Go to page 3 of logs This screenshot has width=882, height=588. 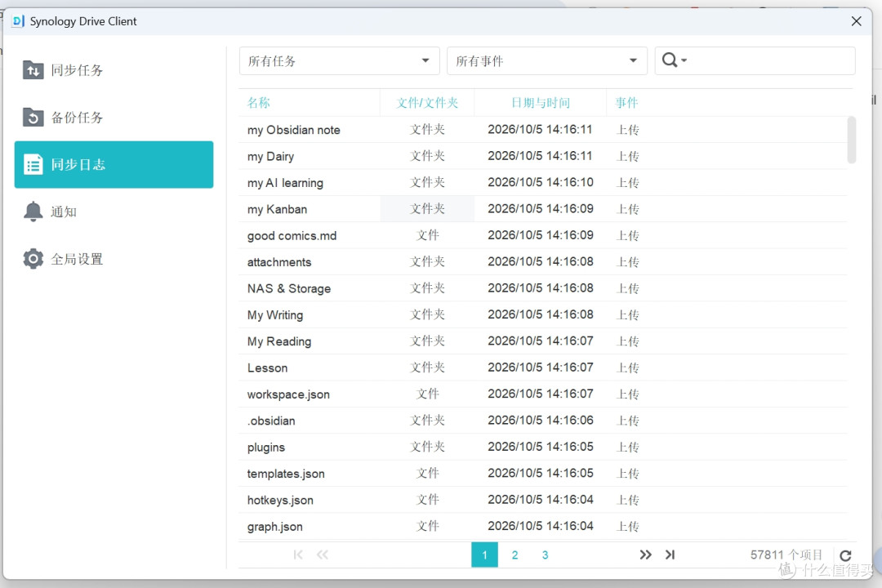click(x=545, y=555)
